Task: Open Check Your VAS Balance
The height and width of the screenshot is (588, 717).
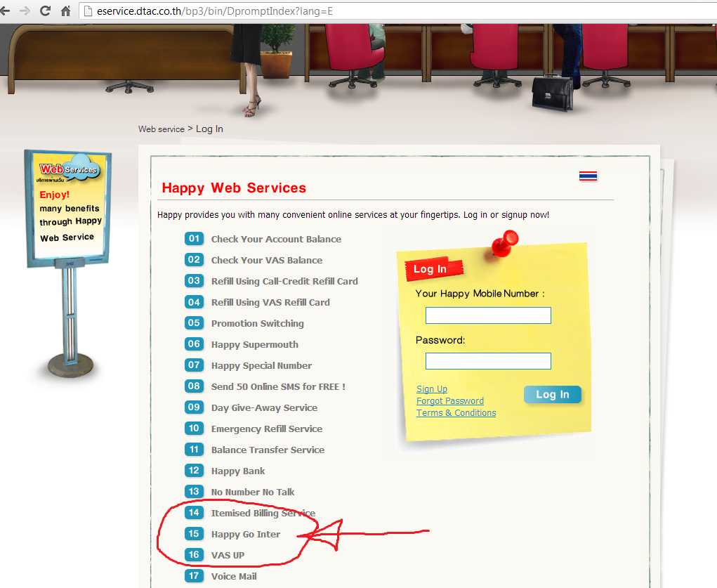Action: tap(267, 261)
